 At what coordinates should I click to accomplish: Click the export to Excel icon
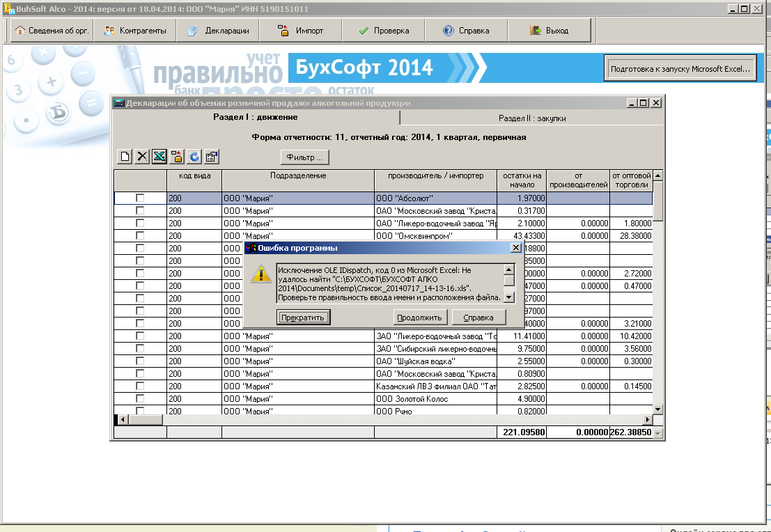tap(159, 157)
